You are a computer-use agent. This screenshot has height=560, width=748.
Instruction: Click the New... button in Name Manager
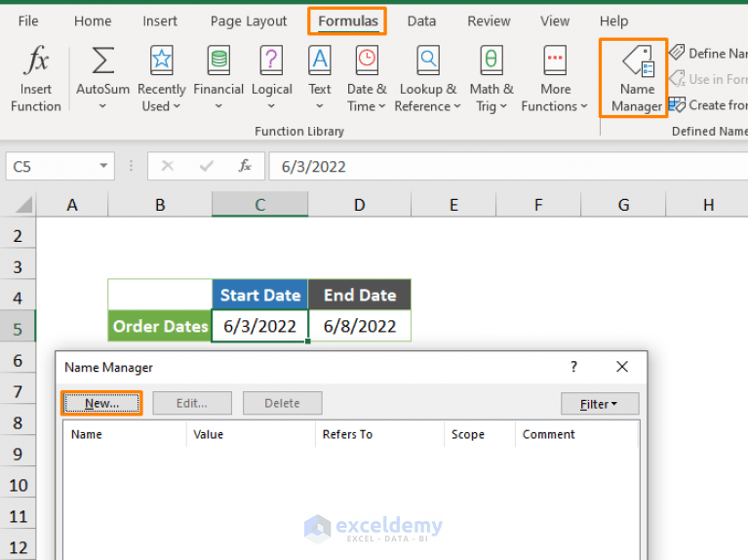(101, 403)
